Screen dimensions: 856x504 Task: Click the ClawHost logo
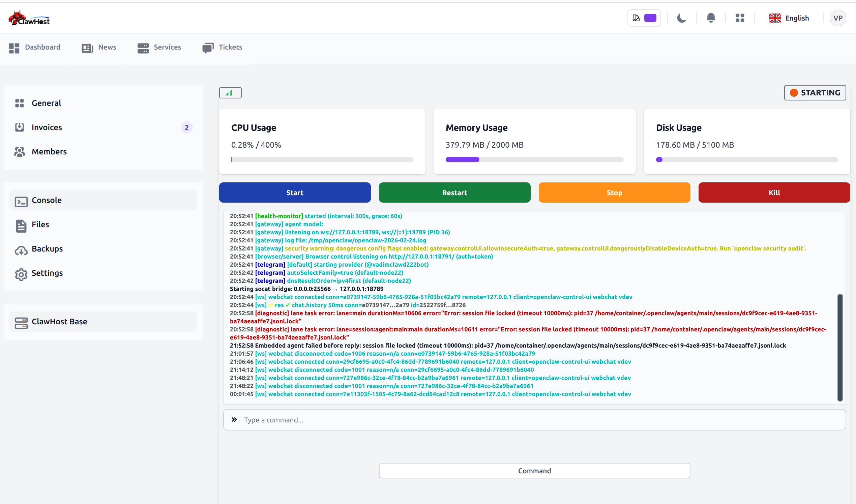pos(29,18)
